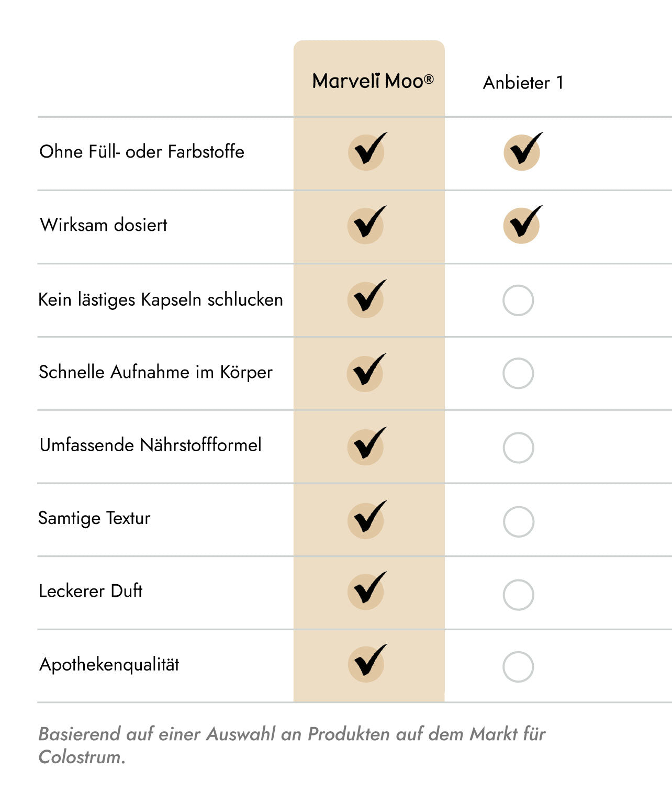Click the Apothekenqualität row label
This screenshot has height=792, width=672.
tap(109, 664)
